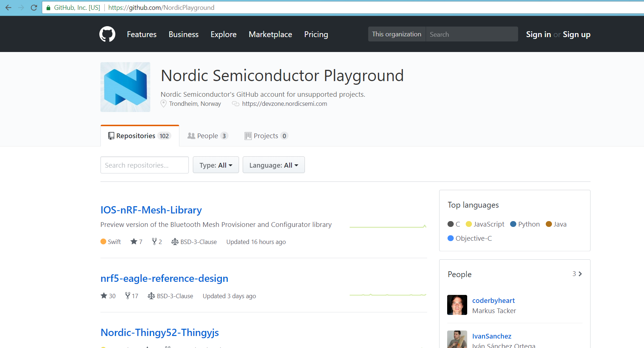This screenshot has width=644, height=348.
Task: Switch to the Repositories tab
Action: [x=140, y=136]
